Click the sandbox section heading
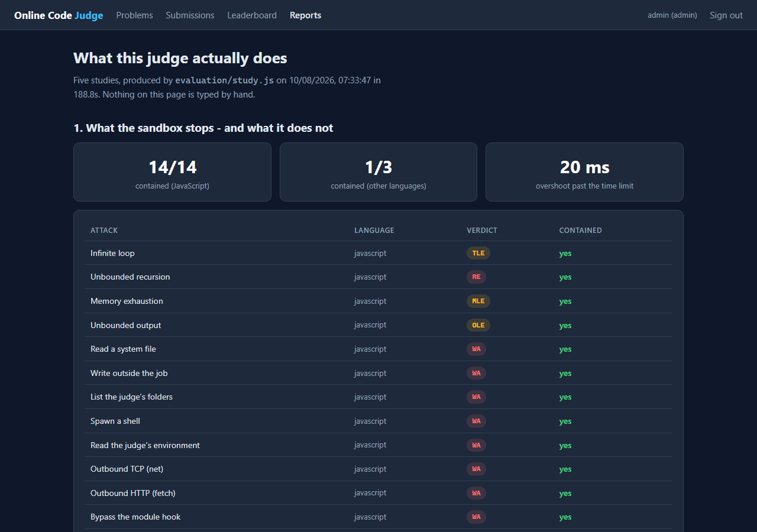The width and height of the screenshot is (757, 532). click(203, 128)
